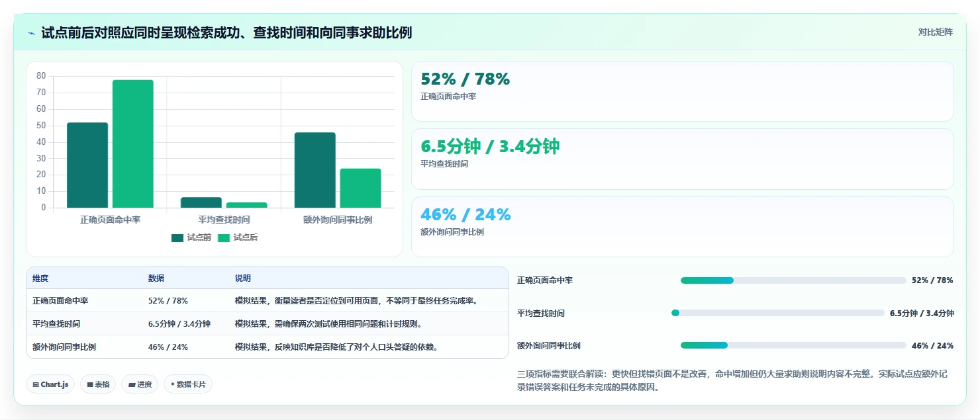Image resolution: width=980 pixels, height=420 pixels.
Task: Click the 维度 column header
Action: click(40, 278)
